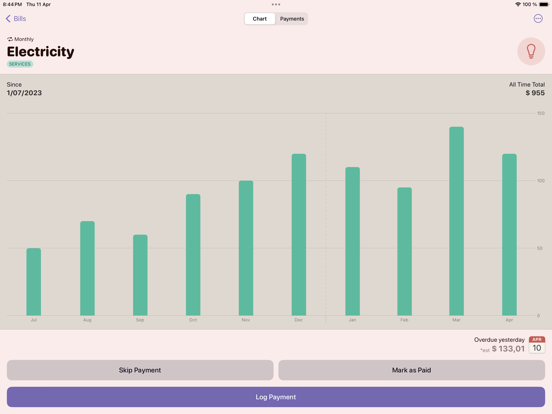Go back to Bills list
The width and height of the screenshot is (552, 414).
click(16, 19)
